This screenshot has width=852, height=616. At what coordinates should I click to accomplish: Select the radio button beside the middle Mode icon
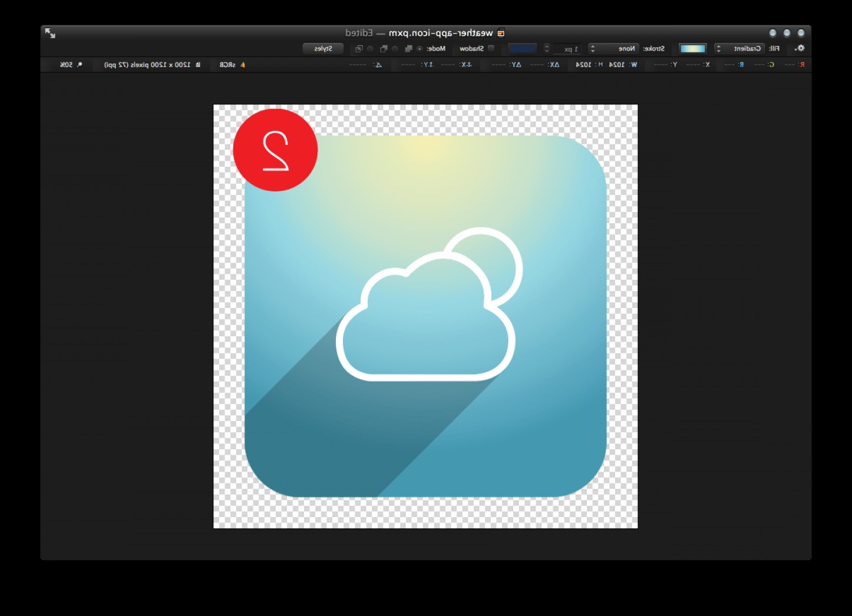point(395,49)
